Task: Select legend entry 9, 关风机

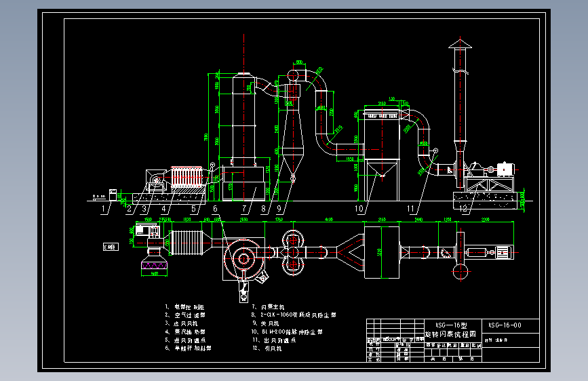Action: [265, 323]
